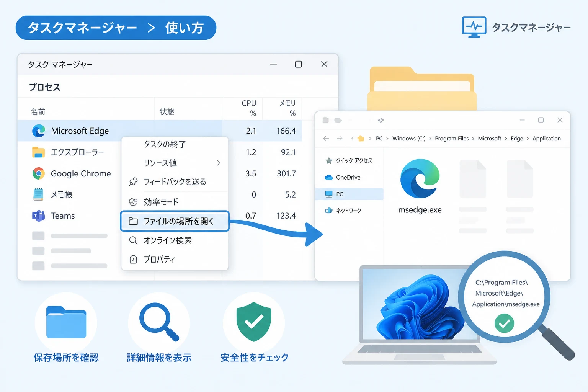Click the back arrow in the Explorer window

click(x=326, y=139)
